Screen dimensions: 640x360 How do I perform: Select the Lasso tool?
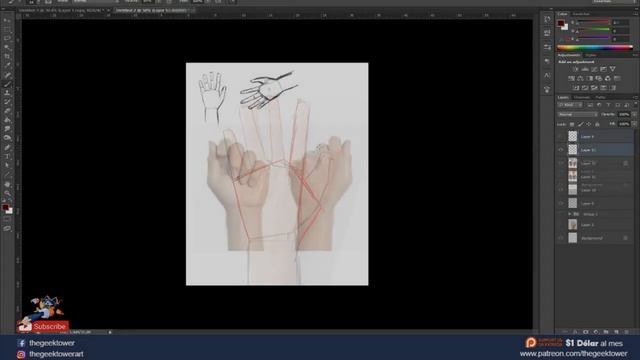click(x=7, y=38)
